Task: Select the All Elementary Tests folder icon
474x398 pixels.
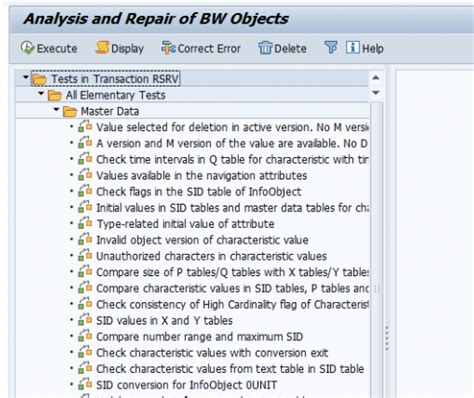Action: [55, 96]
